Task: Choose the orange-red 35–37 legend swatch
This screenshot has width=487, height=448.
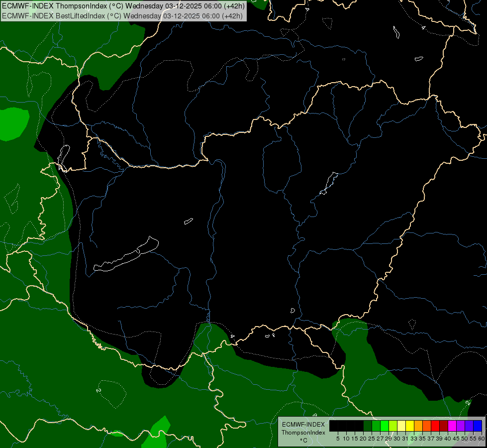Action: [427, 426]
